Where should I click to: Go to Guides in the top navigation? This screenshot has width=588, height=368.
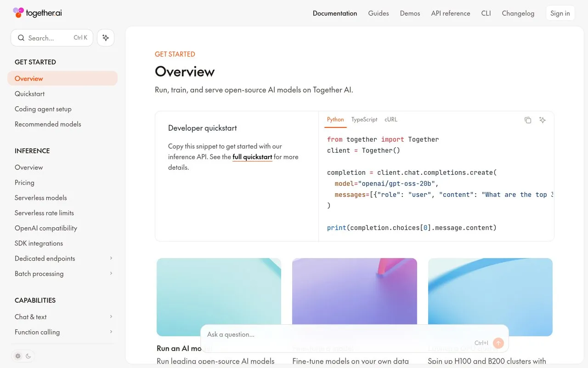379,13
